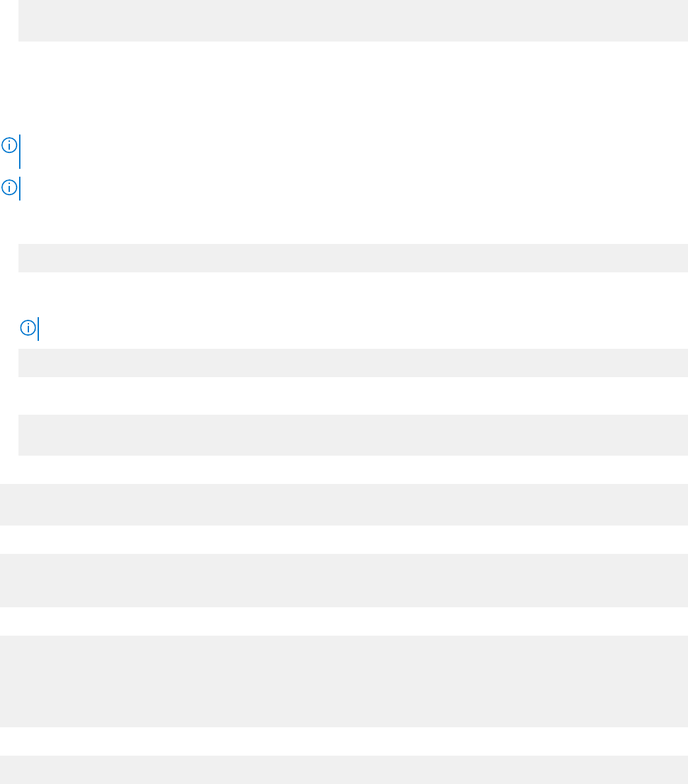Click blue bar beside first info icon
This screenshot has height=784, width=688.
click(x=20, y=152)
